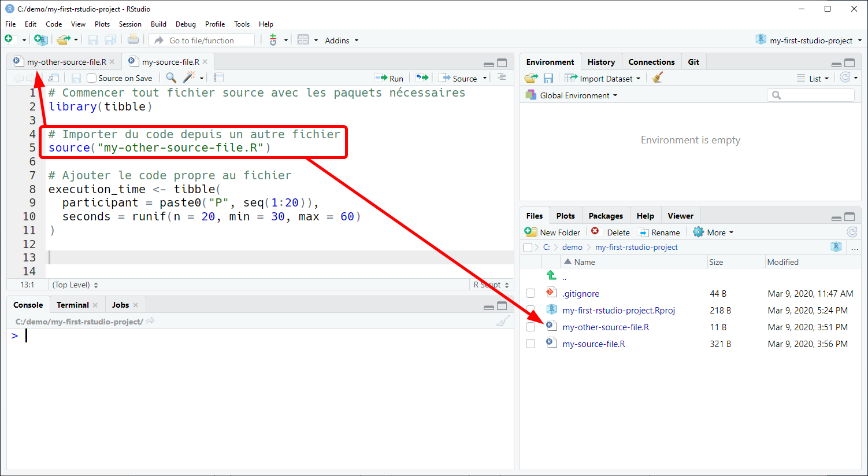
Task: Click the code tools magic wand icon
Action: point(189,78)
